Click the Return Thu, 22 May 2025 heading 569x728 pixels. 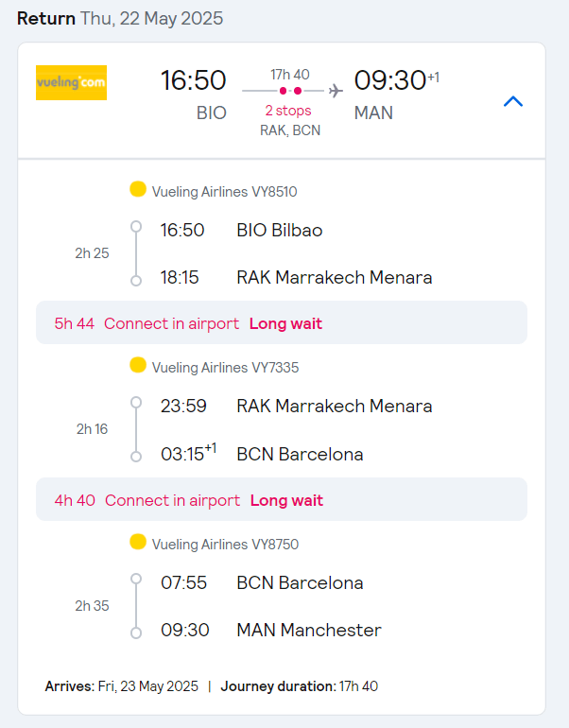click(120, 19)
